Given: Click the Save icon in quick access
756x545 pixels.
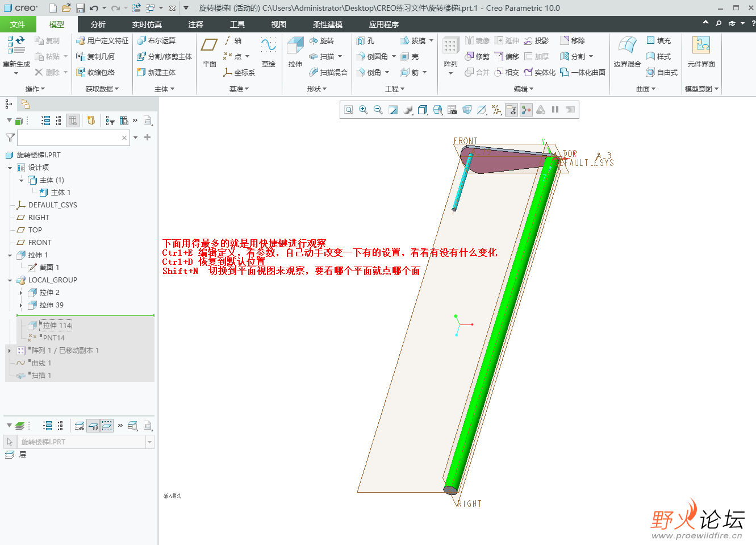Looking at the screenshot, I should [x=80, y=8].
